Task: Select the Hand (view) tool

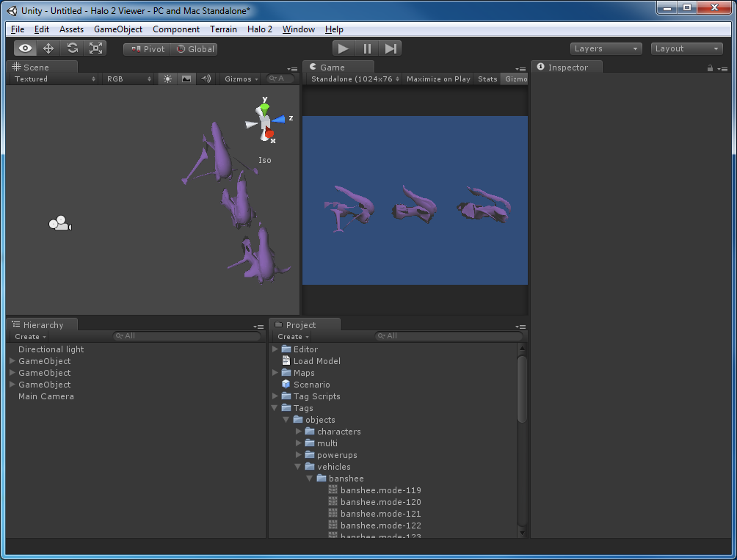Action: click(26, 48)
